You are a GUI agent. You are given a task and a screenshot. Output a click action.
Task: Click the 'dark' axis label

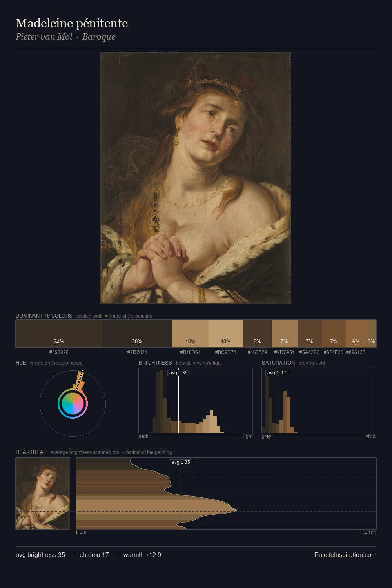(143, 436)
